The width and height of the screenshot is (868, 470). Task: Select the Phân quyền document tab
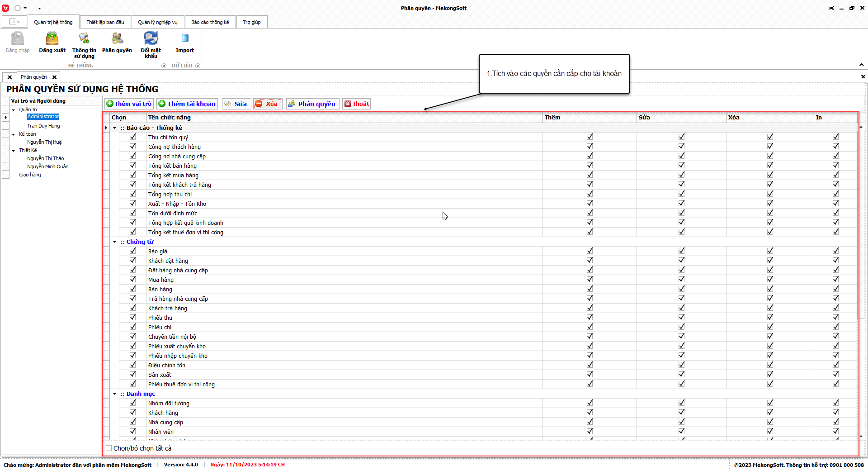34,77
